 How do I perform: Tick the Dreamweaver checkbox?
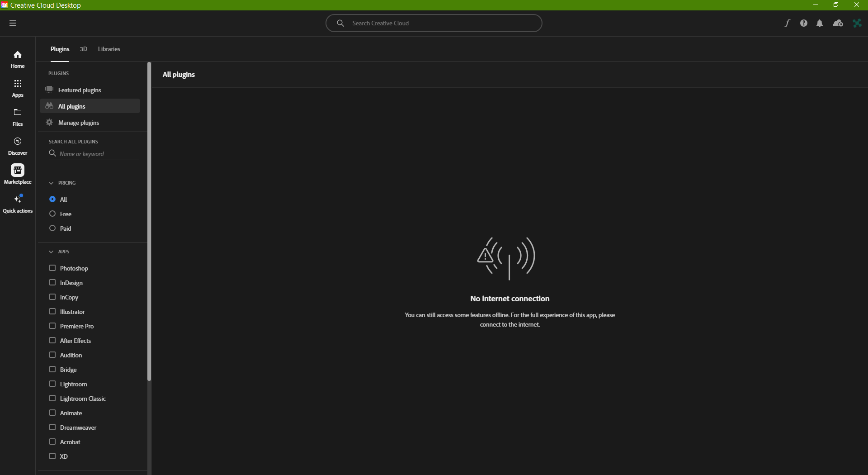point(52,427)
